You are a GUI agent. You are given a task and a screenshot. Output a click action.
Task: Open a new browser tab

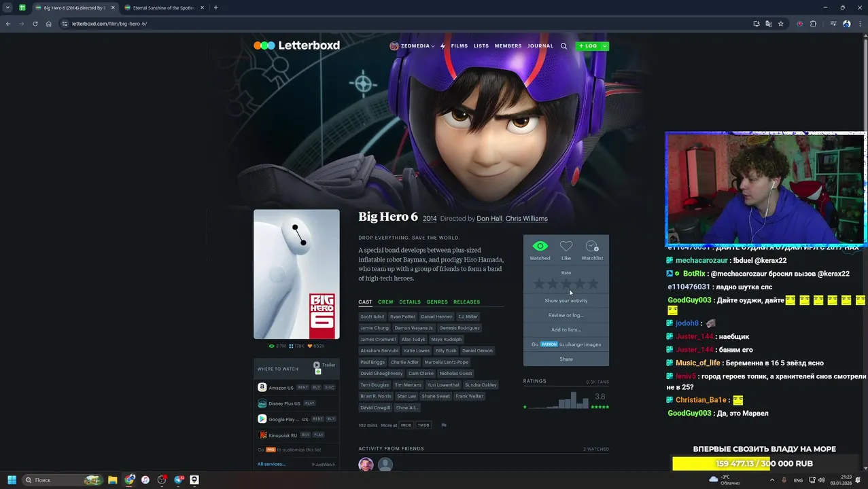[x=215, y=7]
